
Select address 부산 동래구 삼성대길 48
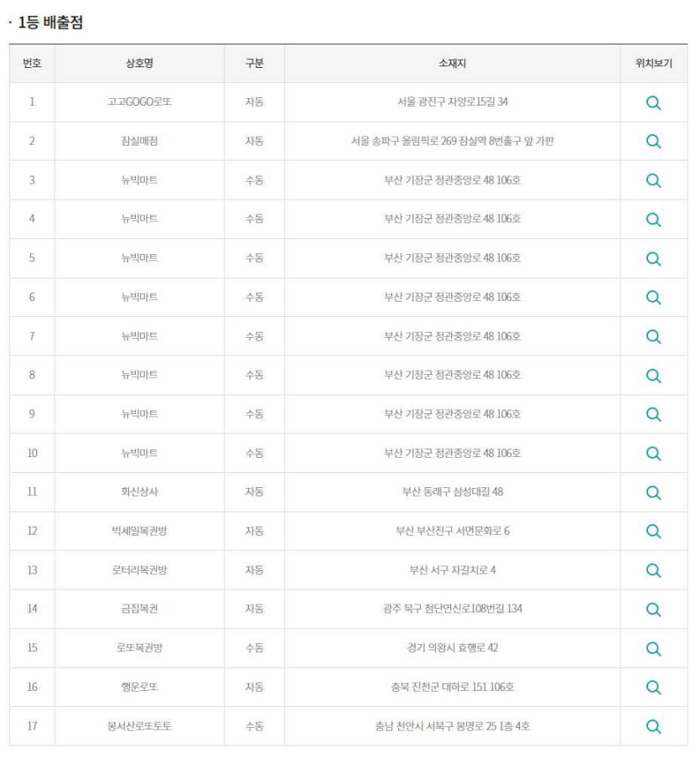(x=453, y=492)
